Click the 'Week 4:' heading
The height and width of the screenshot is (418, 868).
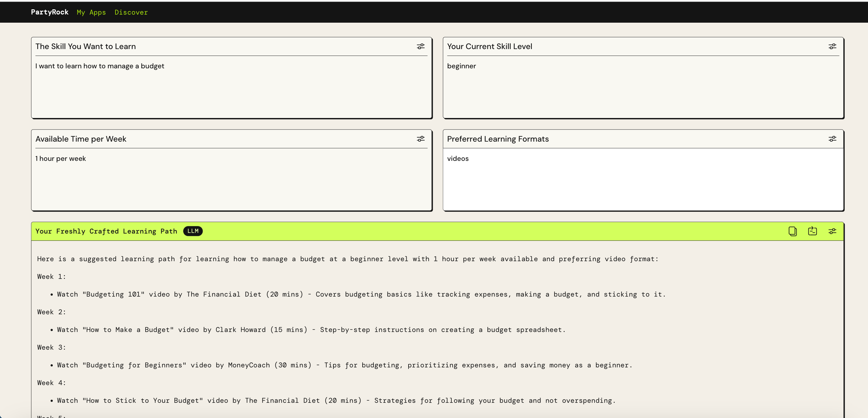(x=52, y=383)
